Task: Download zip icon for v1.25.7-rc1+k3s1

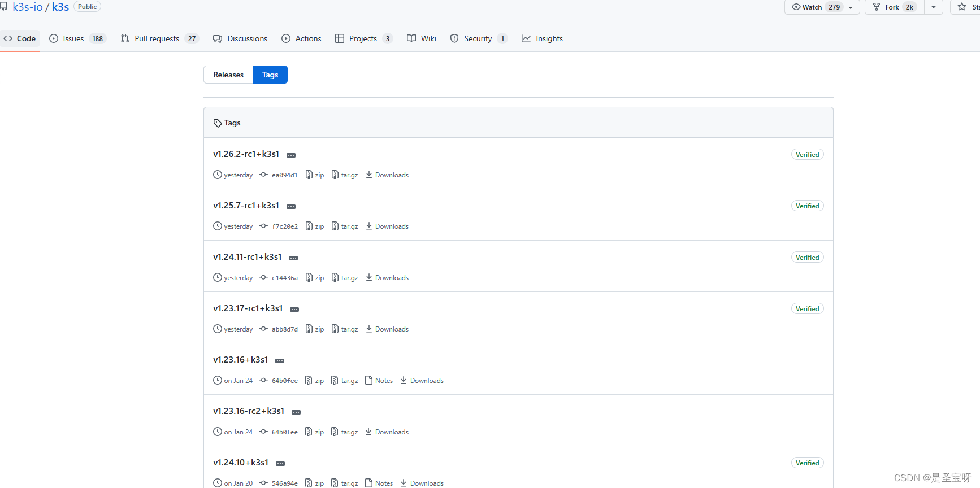Action: [309, 226]
